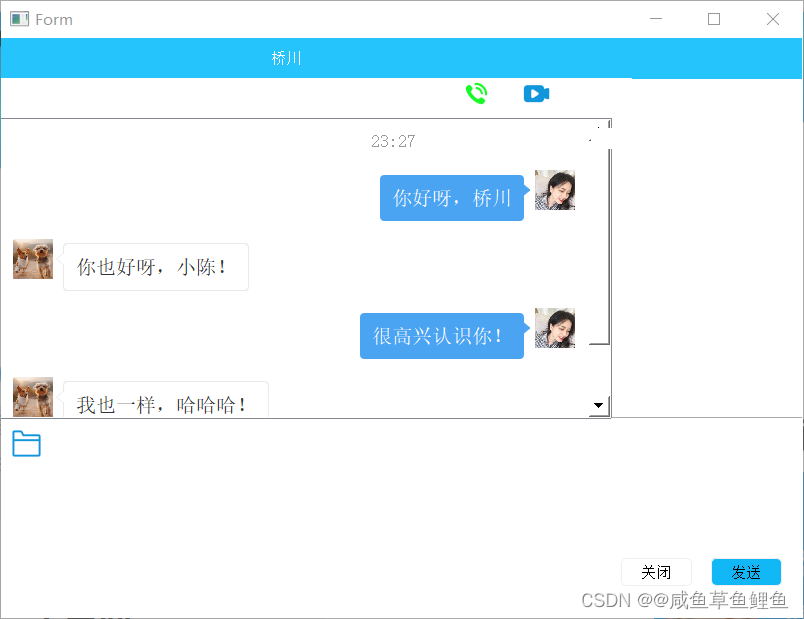
Task: Click the Form application icon in title bar
Action: (x=18, y=18)
